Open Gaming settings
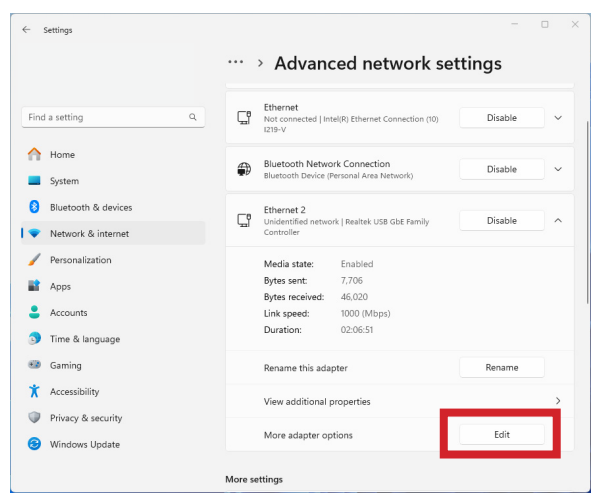 coord(113,365)
